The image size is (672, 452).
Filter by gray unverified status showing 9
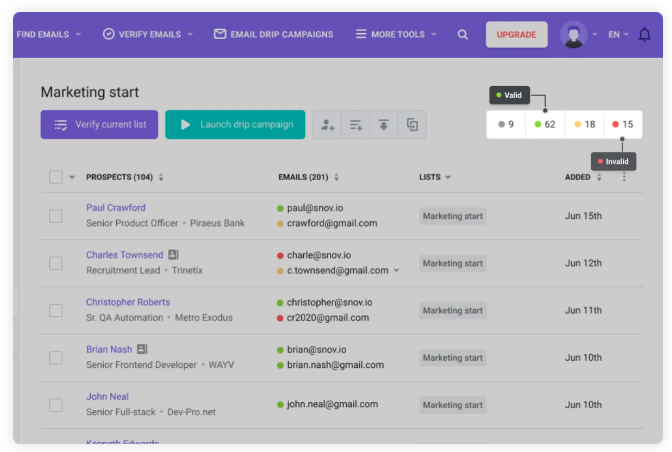[506, 124]
